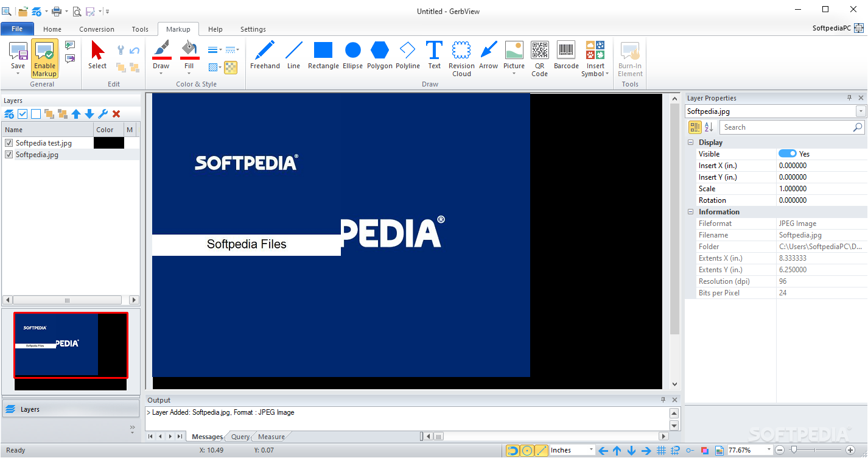Switch to the Home ribbon tab
The image size is (868, 458).
52,29
